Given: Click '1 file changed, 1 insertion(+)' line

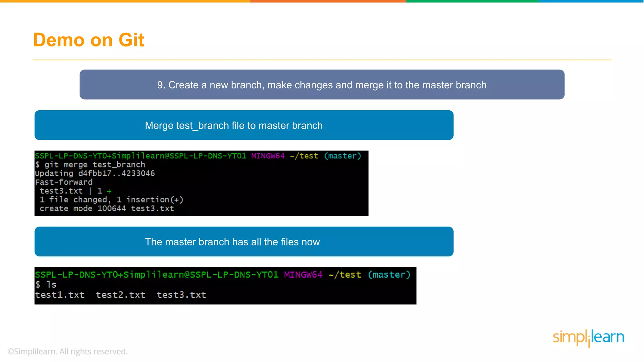Looking at the screenshot, I should point(111,200).
